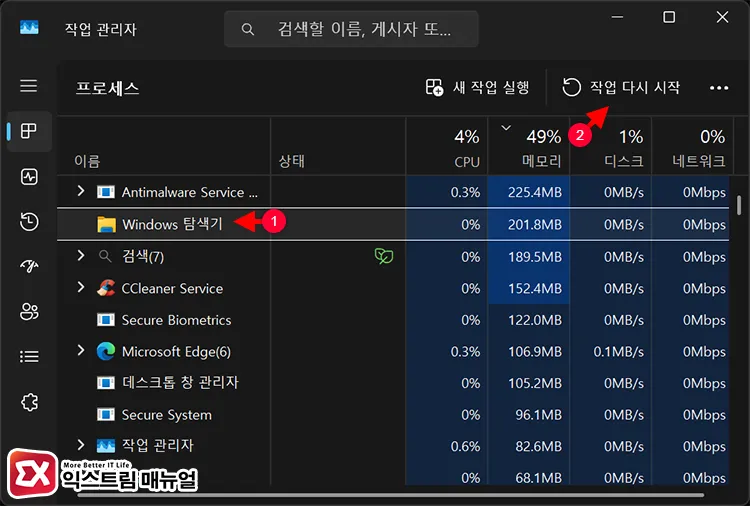Screen dimensions: 750x506
Task: Open the Startup apps icon in sidebar
Action: pos(29,266)
